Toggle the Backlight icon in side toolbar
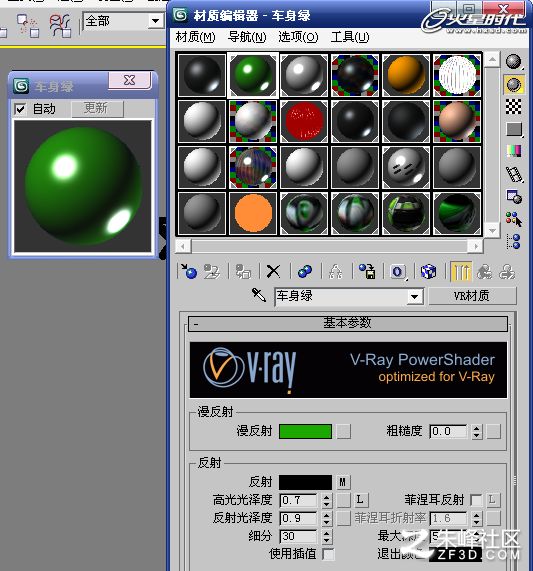Screen dimensions: 533x571 point(514,84)
